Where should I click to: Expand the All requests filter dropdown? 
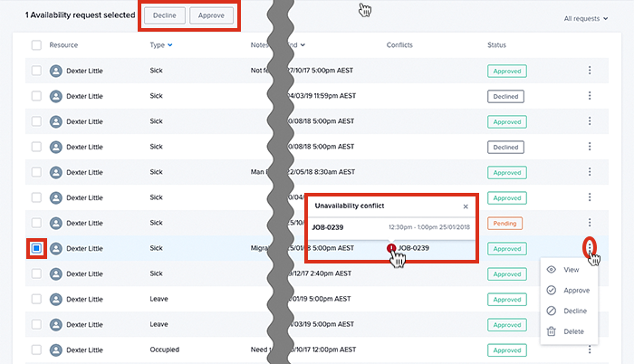[x=586, y=18]
